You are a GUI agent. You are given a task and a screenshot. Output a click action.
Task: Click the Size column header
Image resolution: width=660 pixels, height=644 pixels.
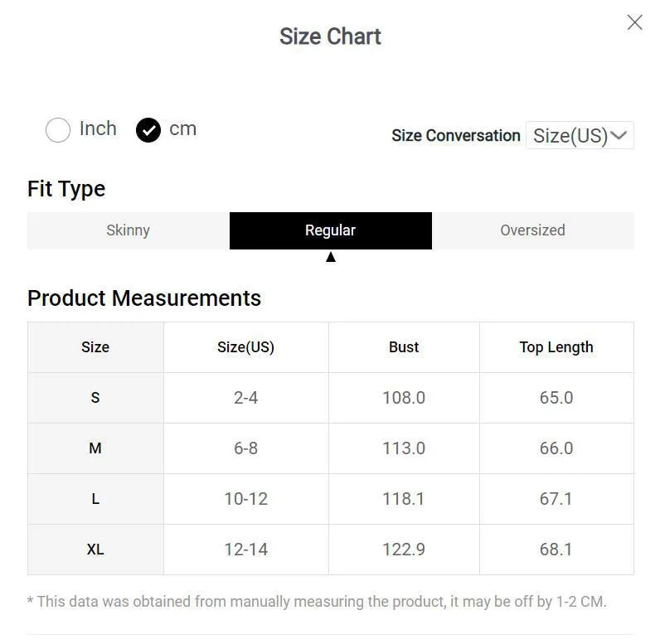tap(95, 347)
